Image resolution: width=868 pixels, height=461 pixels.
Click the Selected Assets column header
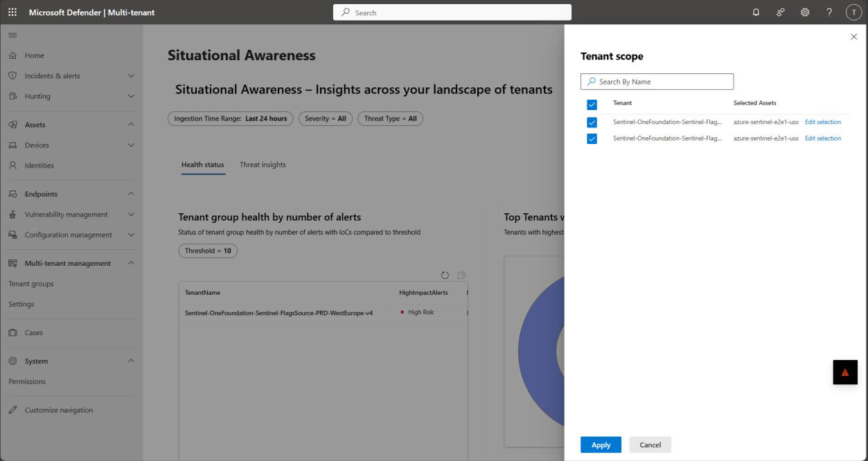pos(755,103)
